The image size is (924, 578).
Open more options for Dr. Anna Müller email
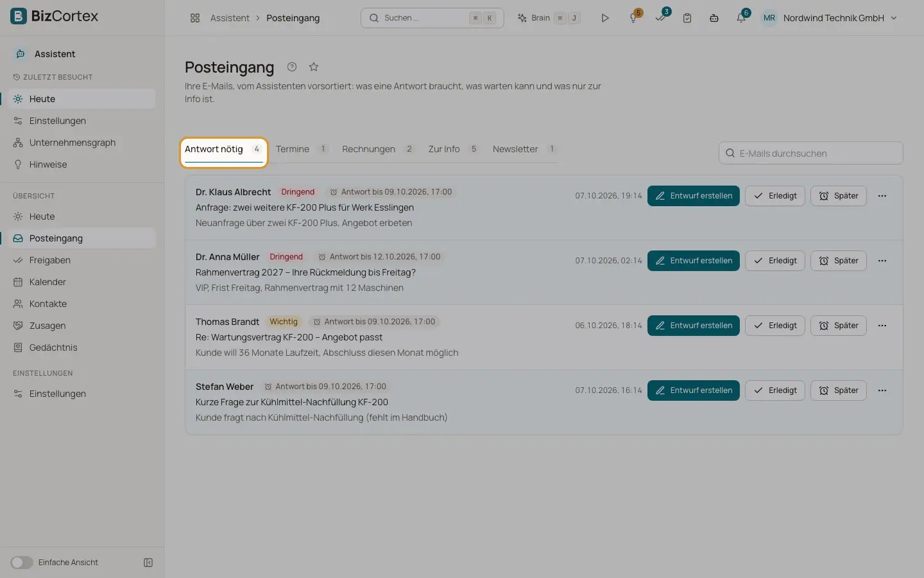pos(882,261)
